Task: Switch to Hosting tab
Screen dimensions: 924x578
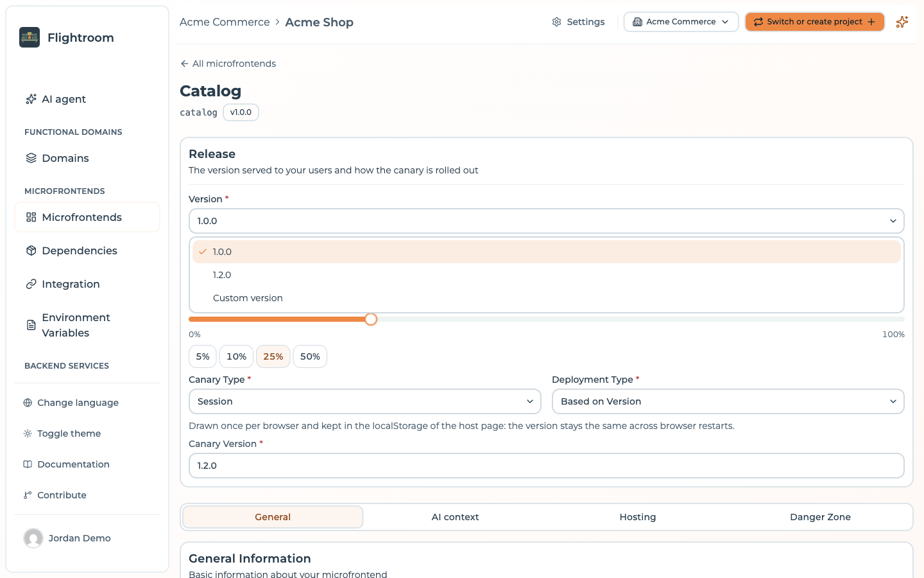Action: [x=638, y=517]
